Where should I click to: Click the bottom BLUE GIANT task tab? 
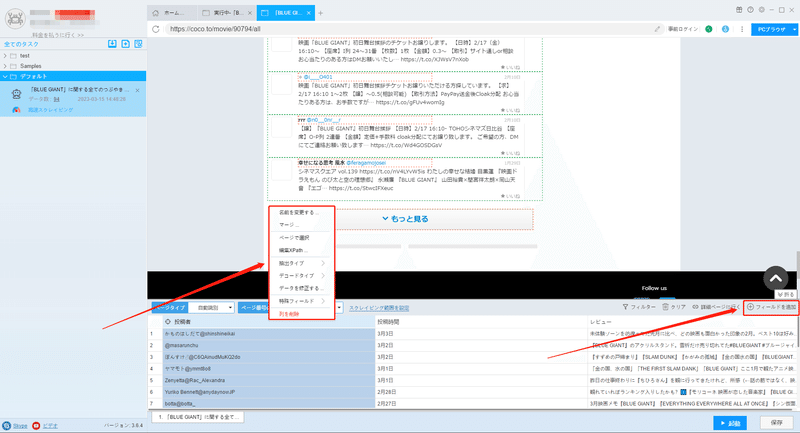coord(198,417)
